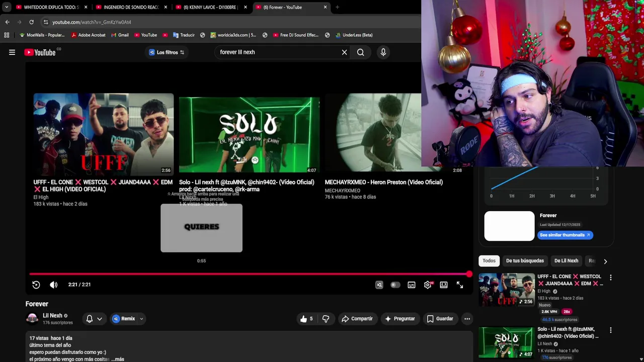This screenshot has width=644, height=362.
Task: Expand the description with '...más'
Action: point(117,359)
